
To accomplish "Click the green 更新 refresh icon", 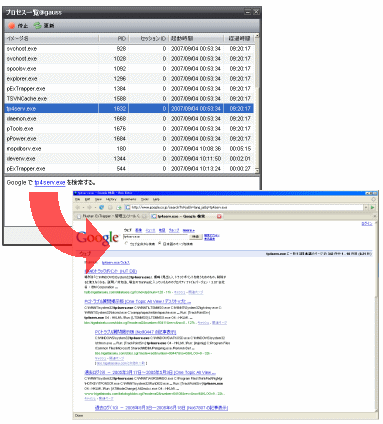I will tap(37, 25).
